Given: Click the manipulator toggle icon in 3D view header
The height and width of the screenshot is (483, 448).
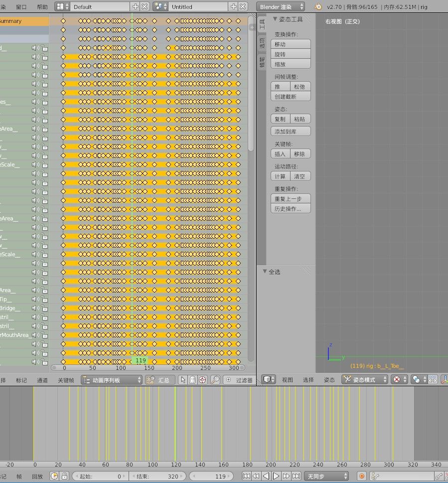Looking at the screenshot, I should pos(445,379).
